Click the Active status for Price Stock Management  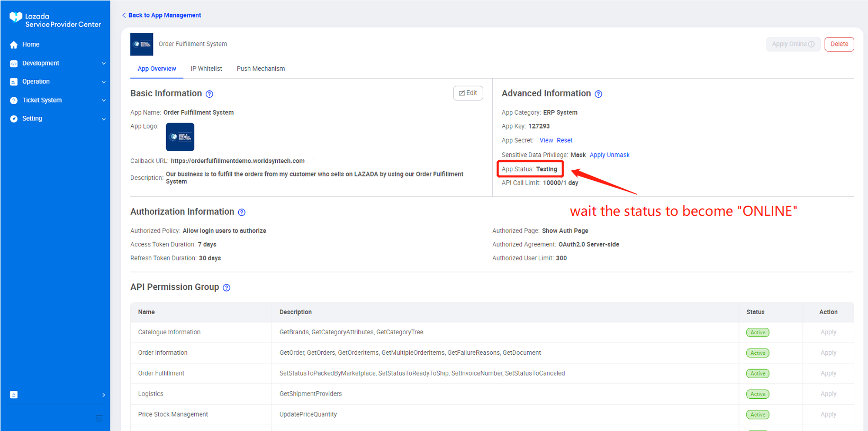[758, 415]
